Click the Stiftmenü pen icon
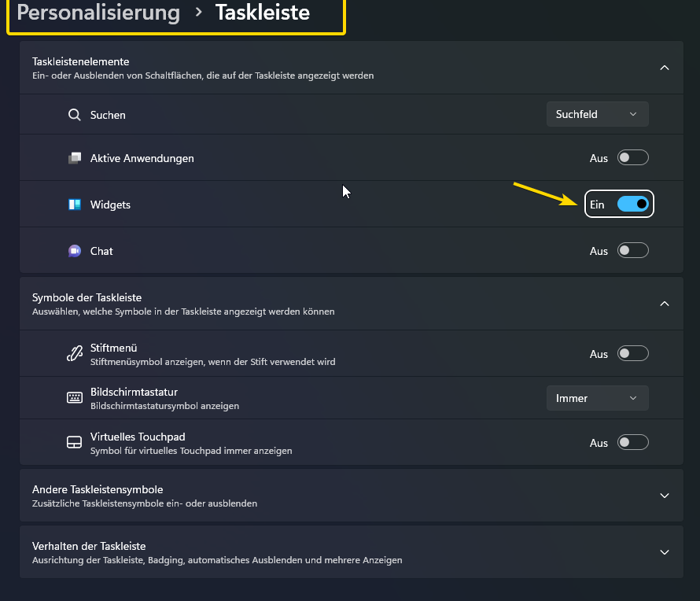Viewport: 700px width, 601px height. coord(75,354)
